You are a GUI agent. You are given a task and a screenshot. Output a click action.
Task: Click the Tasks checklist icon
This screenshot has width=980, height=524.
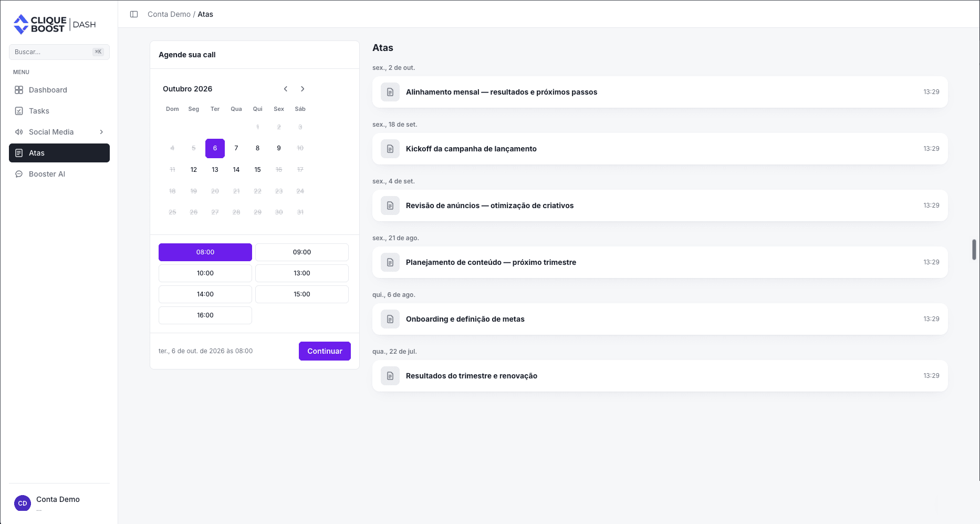[19, 111]
